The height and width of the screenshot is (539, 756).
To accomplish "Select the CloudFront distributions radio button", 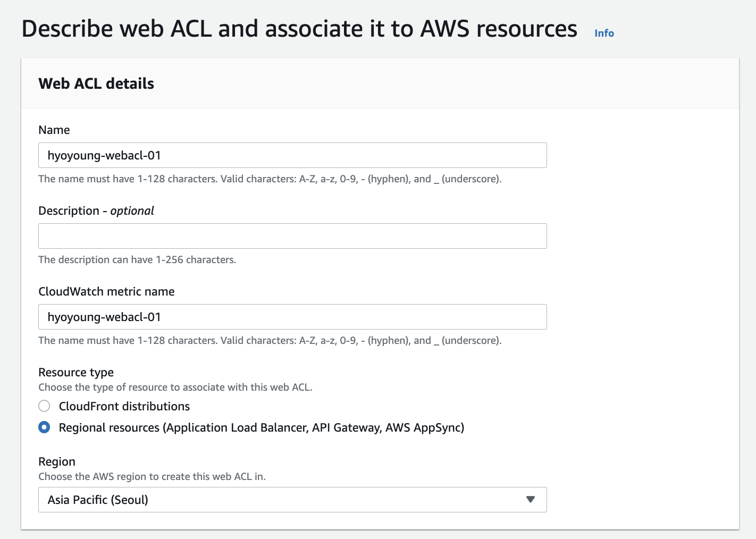I will click(x=44, y=406).
